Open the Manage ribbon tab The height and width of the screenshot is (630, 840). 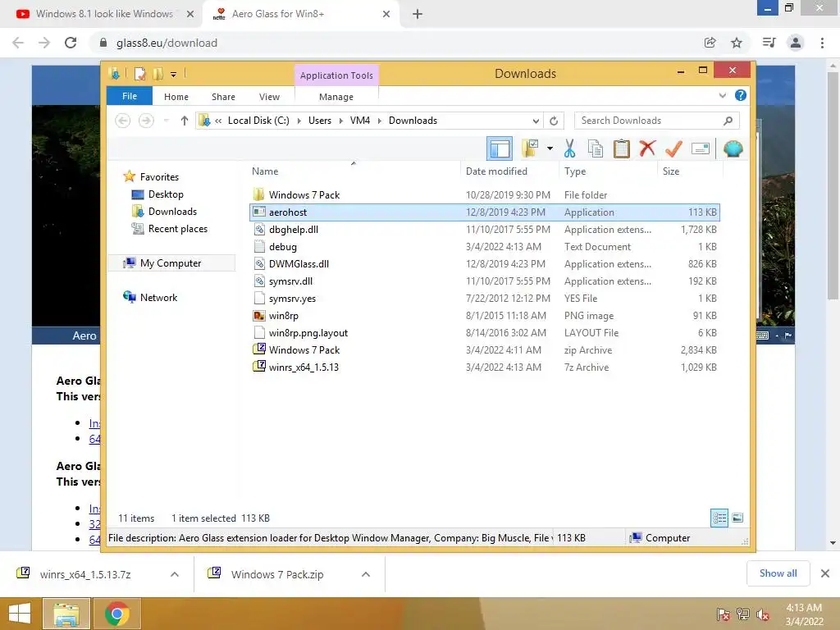coord(336,97)
